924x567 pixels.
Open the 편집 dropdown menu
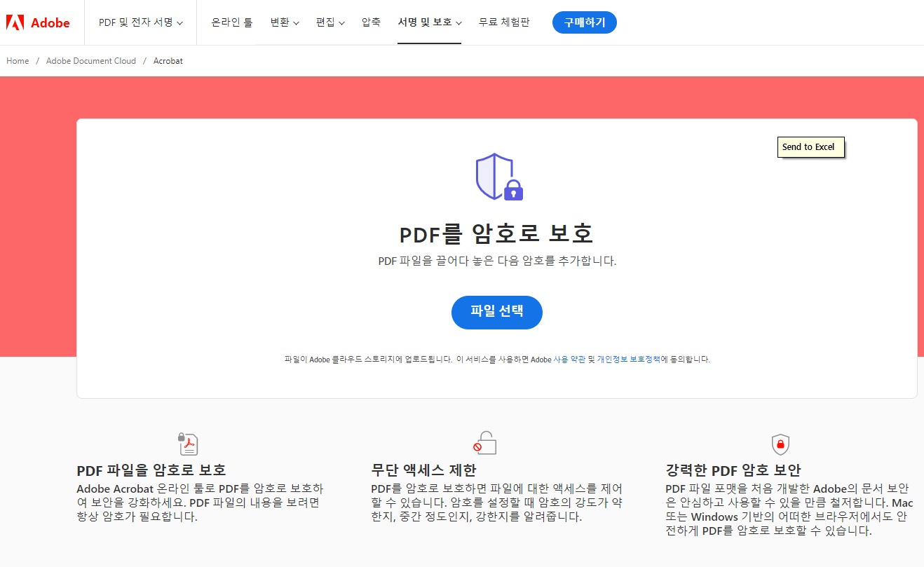point(330,22)
